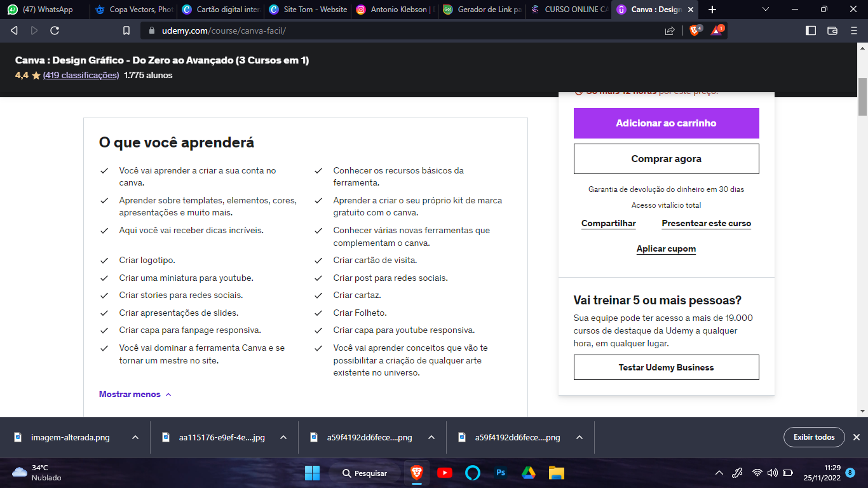868x488 pixels.
Task: Click the page vertical scrollbar thumb
Action: [862, 97]
